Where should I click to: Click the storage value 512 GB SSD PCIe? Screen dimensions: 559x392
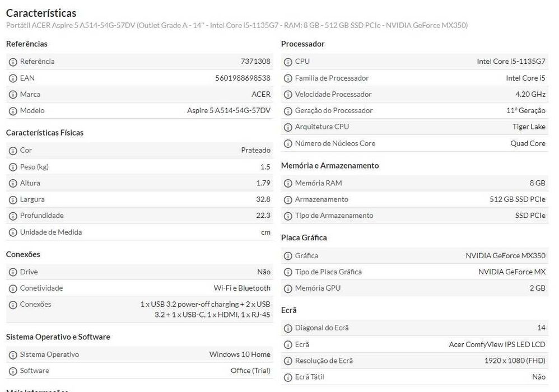(x=518, y=199)
